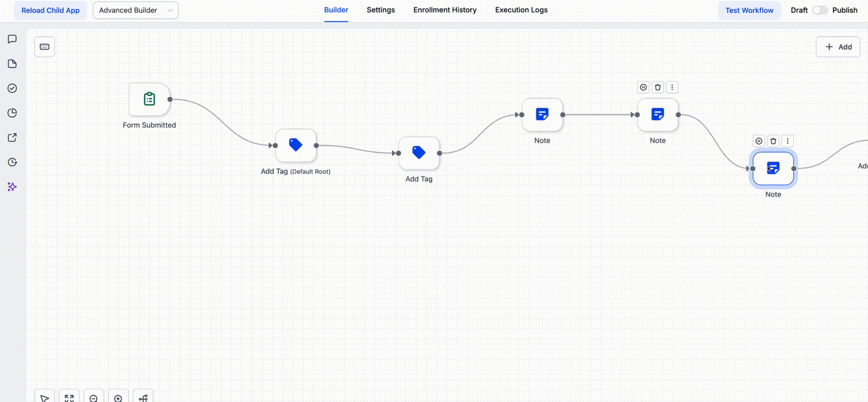Click the Form Submitted trigger node
The width and height of the screenshot is (868, 402).
pos(149,99)
